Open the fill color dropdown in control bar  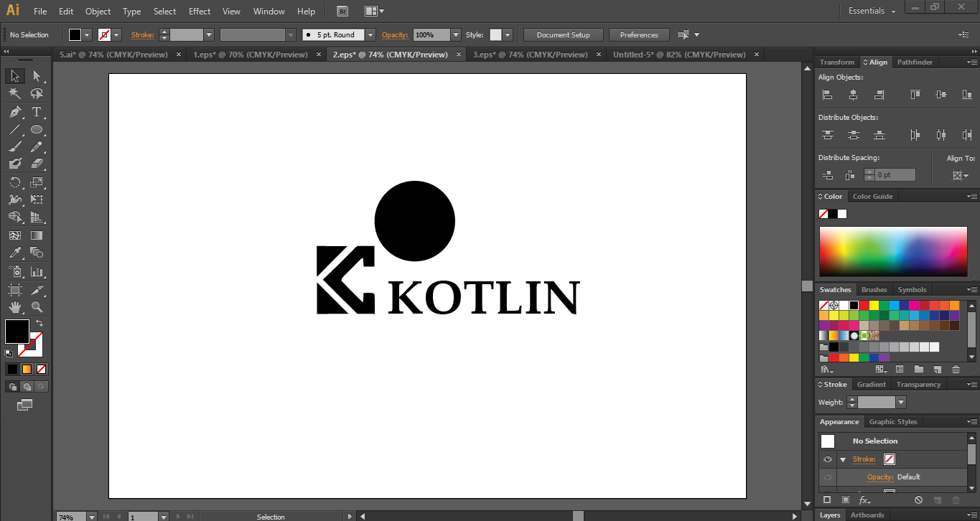pos(88,34)
